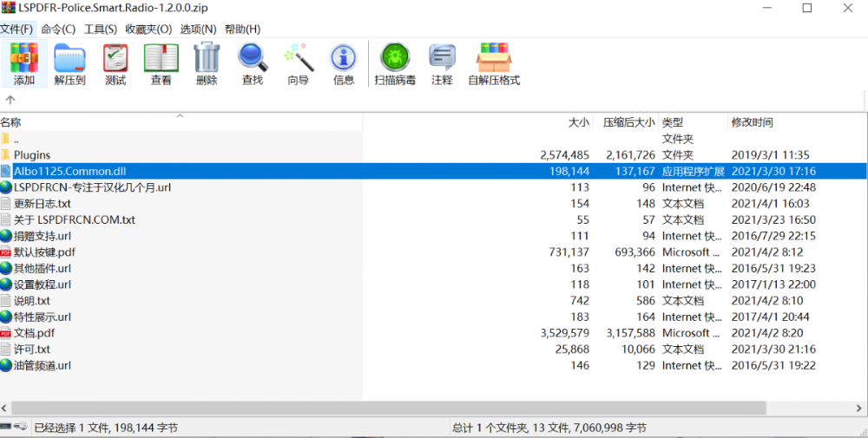Click the PDF icon of 默认按键.pdf
The width and height of the screenshot is (868, 438).
tap(5, 252)
